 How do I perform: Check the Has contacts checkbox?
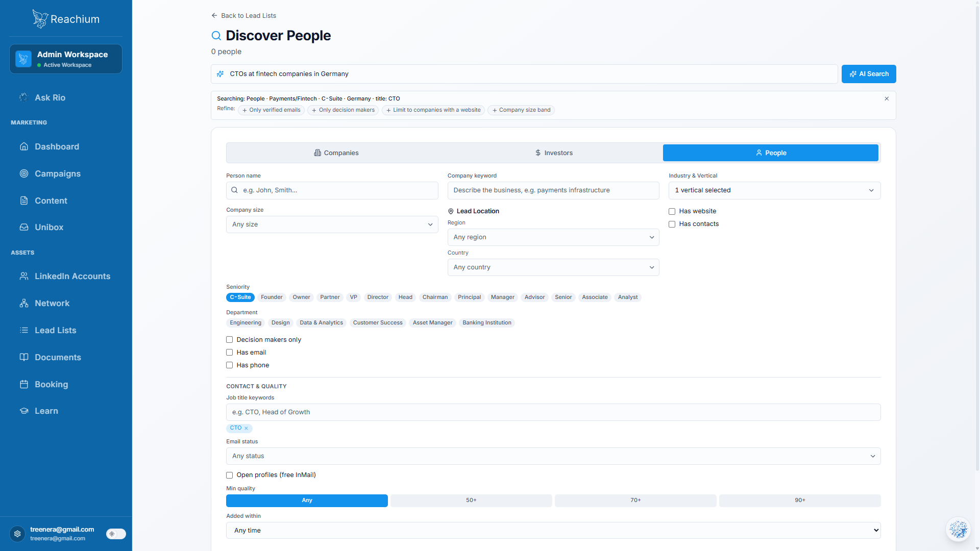coord(672,224)
